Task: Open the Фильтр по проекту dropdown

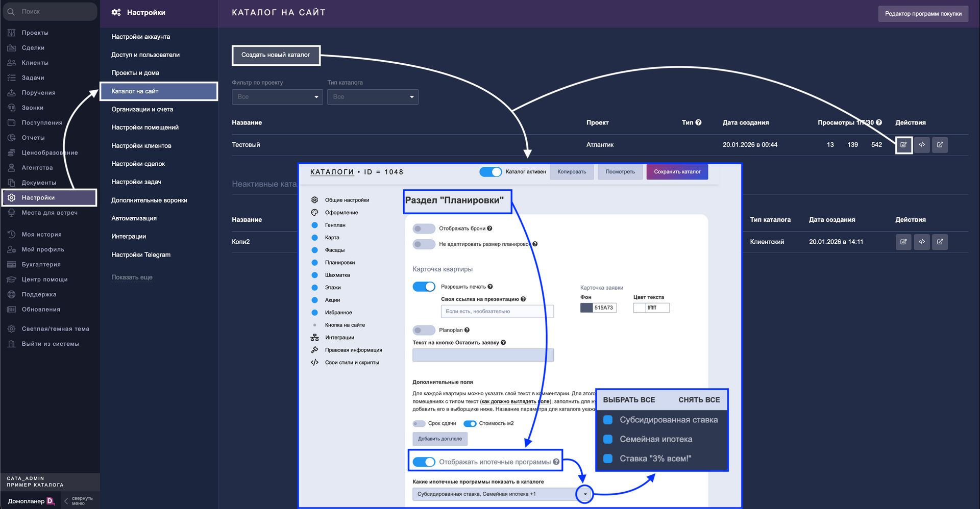Action: (277, 97)
